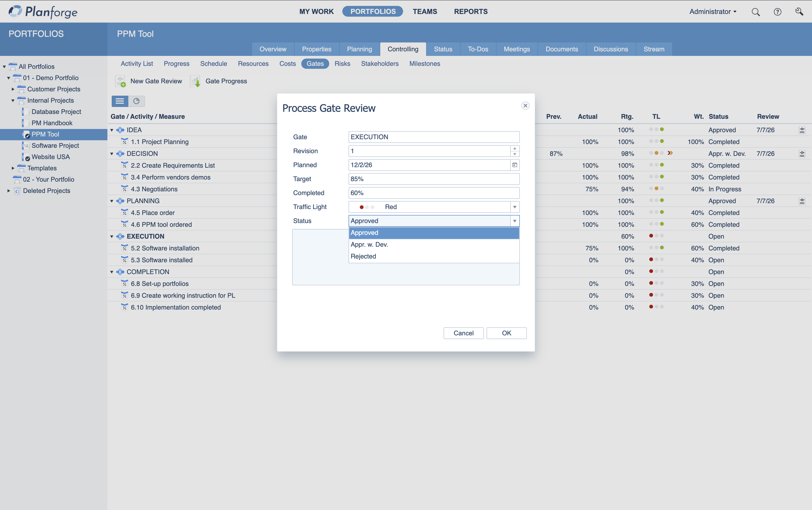Viewport: 812px width, 510px height.
Task: Click the Templates folder icon
Action: [x=21, y=168]
